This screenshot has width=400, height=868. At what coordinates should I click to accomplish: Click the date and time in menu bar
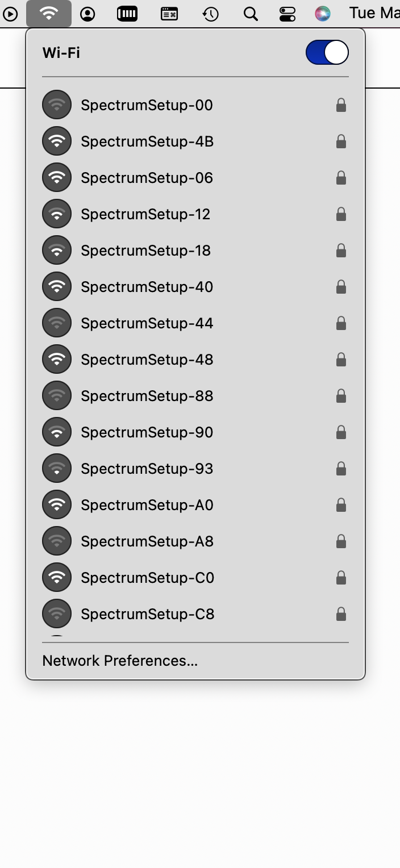tap(374, 13)
